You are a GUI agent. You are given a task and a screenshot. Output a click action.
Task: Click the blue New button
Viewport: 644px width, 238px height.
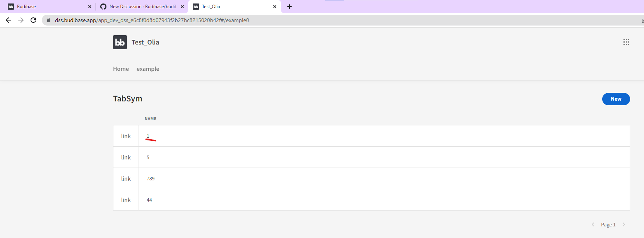(616, 99)
